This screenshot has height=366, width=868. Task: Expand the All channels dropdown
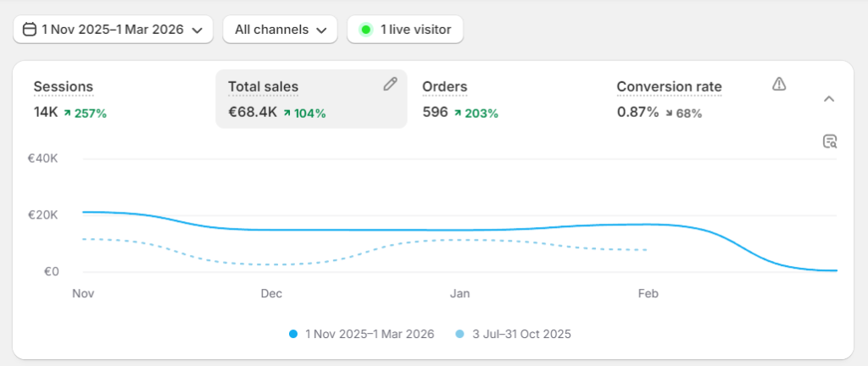(280, 30)
